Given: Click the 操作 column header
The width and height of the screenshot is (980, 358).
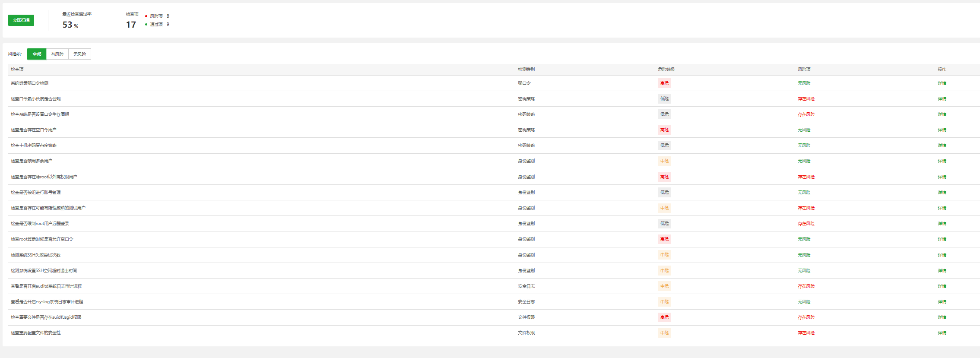Looking at the screenshot, I should click(942, 70).
